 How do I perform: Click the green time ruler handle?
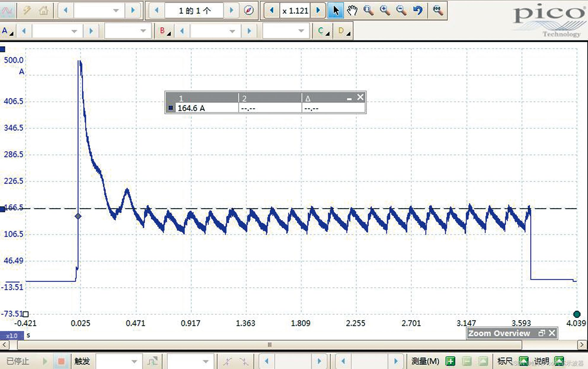coord(577,314)
